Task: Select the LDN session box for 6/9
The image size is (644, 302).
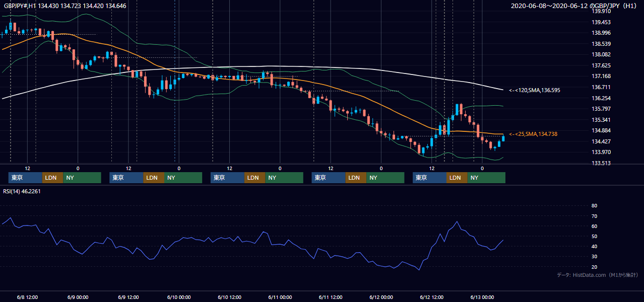Action: point(154,178)
